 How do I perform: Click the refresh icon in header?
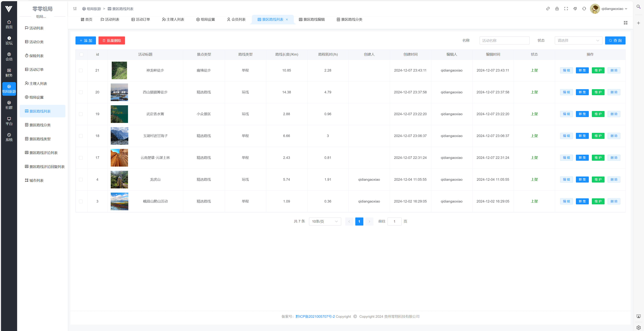coord(584,9)
